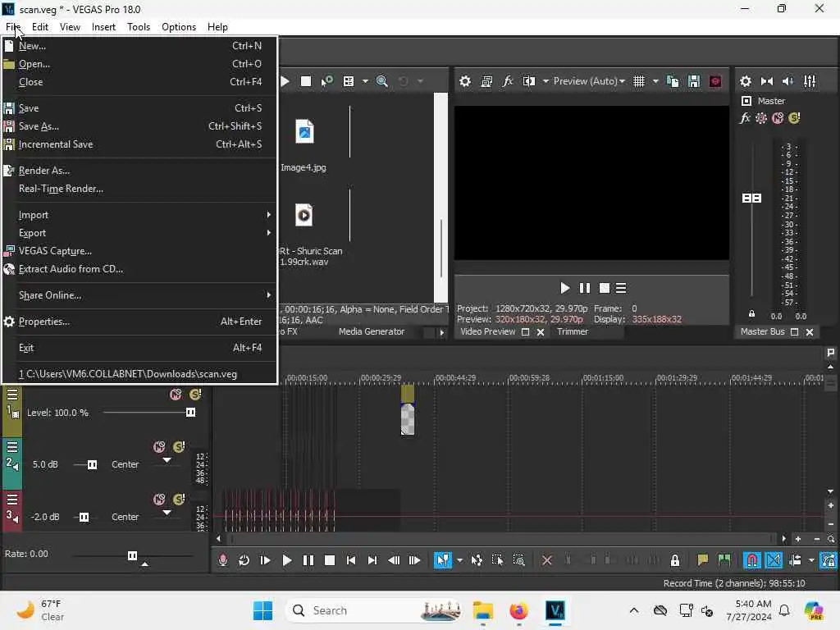This screenshot has width=840, height=630.
Task: Open recent project scan.veg entry
Action: coord(139,374)
